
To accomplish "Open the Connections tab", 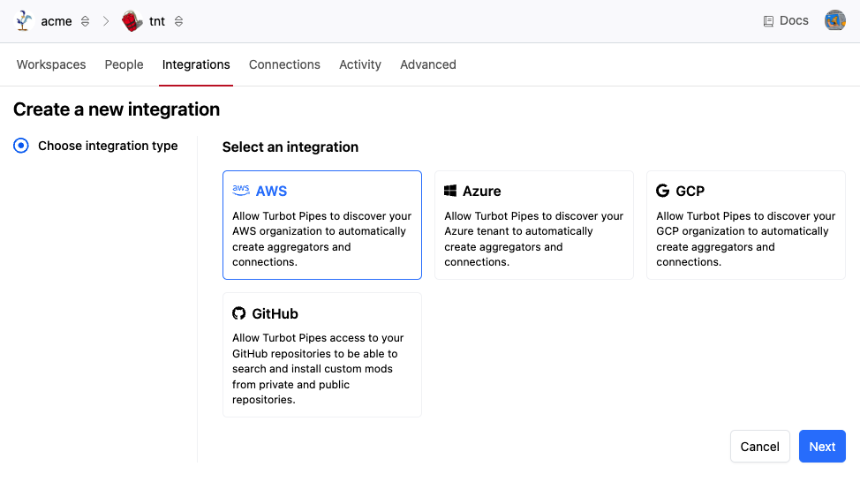I will point(284,64).
